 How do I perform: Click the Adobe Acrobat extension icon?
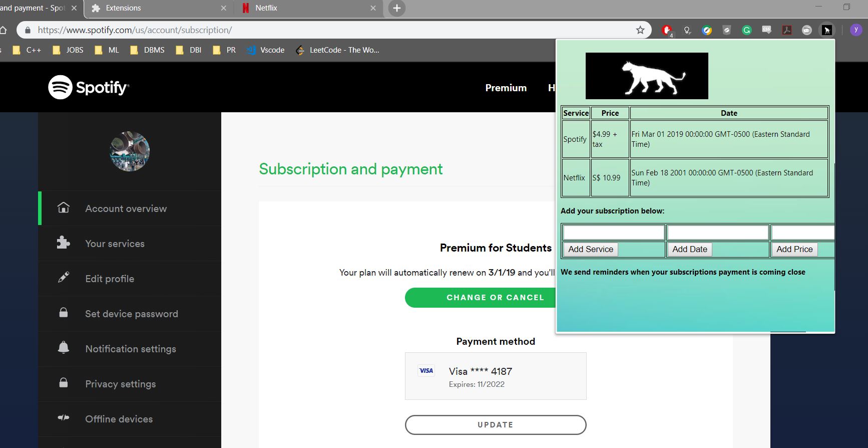[787, 30]
